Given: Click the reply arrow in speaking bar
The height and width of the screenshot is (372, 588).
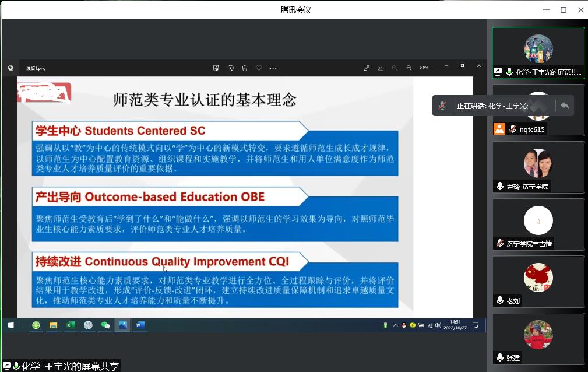Looking at the screenshot, I should tap(564, 106).
